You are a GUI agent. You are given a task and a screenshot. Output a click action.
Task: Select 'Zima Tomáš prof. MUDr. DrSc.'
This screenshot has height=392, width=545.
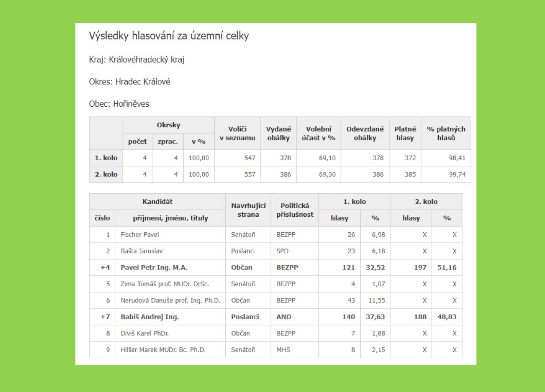coord(165,284)
